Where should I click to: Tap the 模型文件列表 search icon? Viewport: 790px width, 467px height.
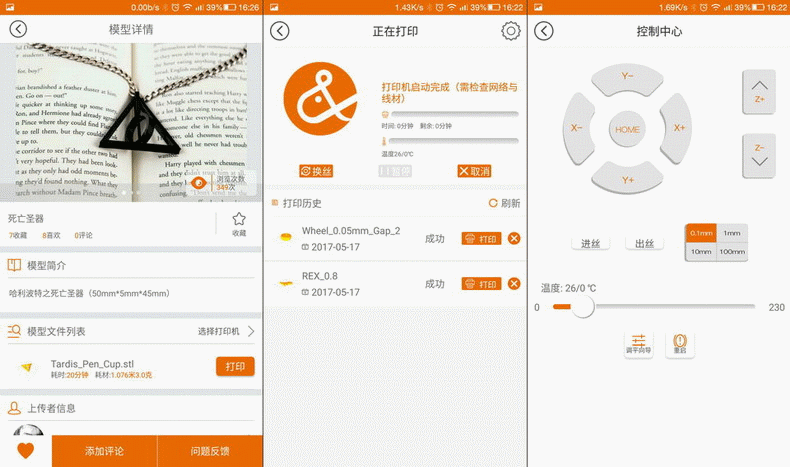pyautogui.click(x=14, y=331)
